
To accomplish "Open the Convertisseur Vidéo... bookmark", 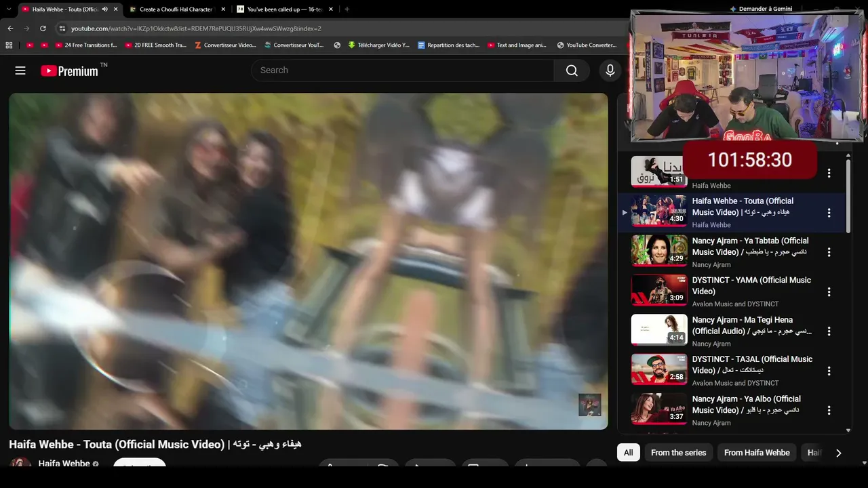I will click(x=225, y=45).
